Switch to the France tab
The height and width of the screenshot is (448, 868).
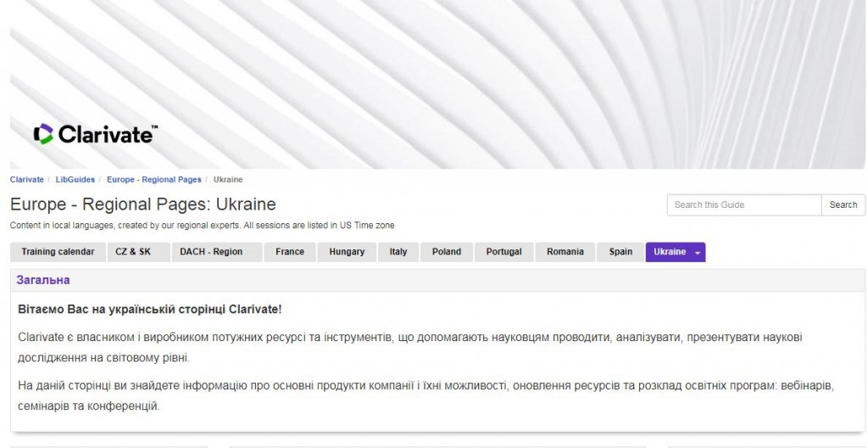click(x=290, y=252)
